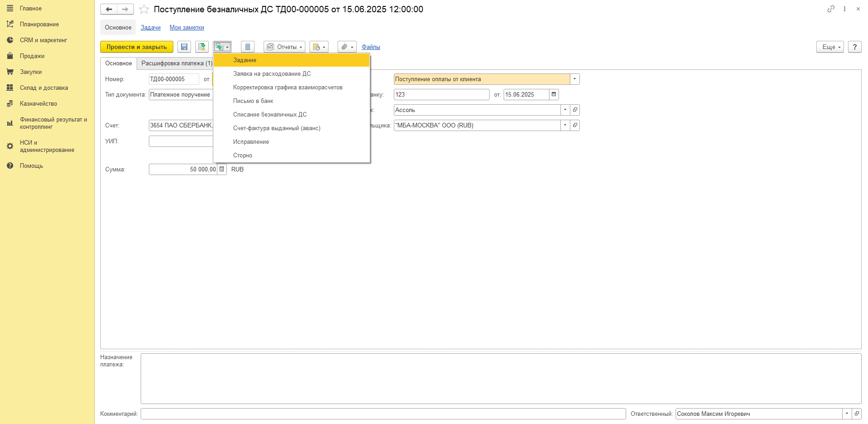This screenshot has width=868, height=424.
Task: Click the save document diskette icon
Action: (184, 47)
